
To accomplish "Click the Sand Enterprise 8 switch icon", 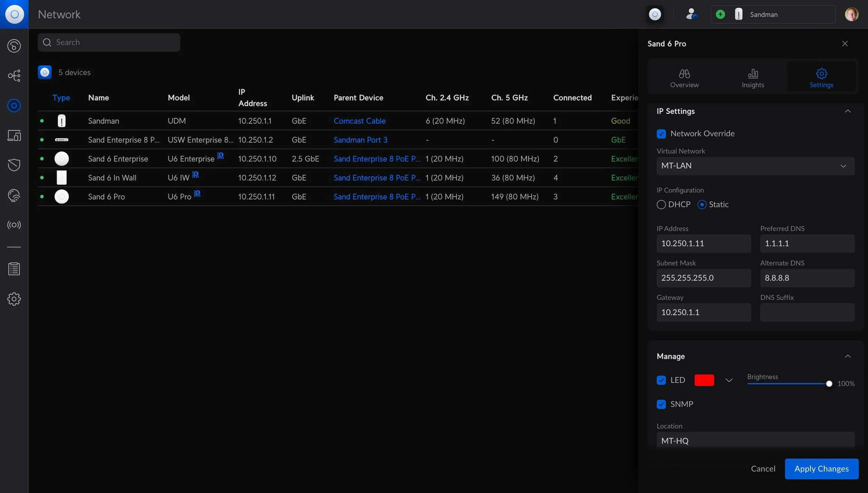I will tap(61, 140).
